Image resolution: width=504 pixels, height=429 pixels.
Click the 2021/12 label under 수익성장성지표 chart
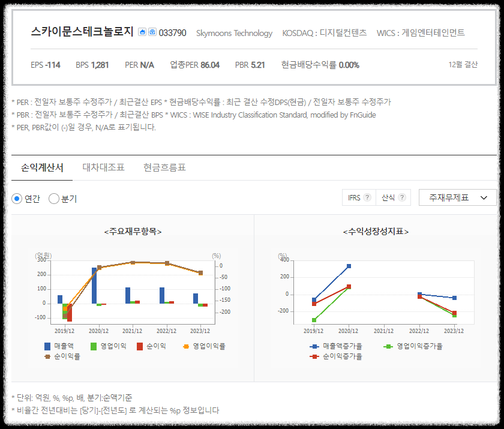pyautogui.click(x=383, y=331)
